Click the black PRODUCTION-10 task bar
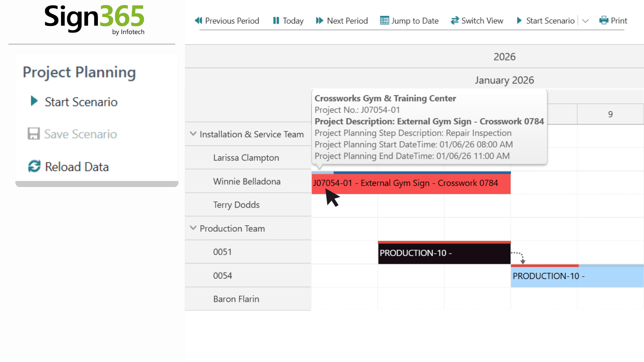Screen dimensions: 644x362 (444, 253)
